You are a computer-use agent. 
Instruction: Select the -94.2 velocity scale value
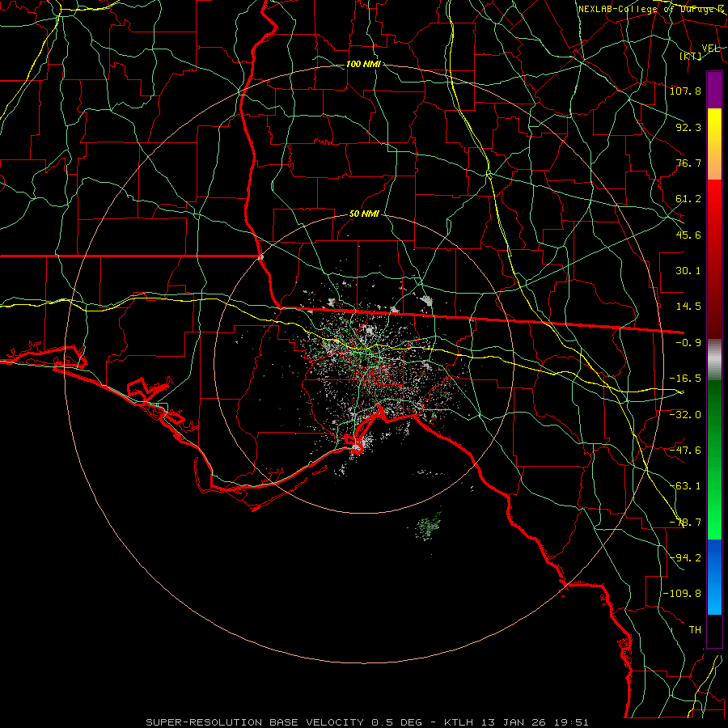point(685,558)
